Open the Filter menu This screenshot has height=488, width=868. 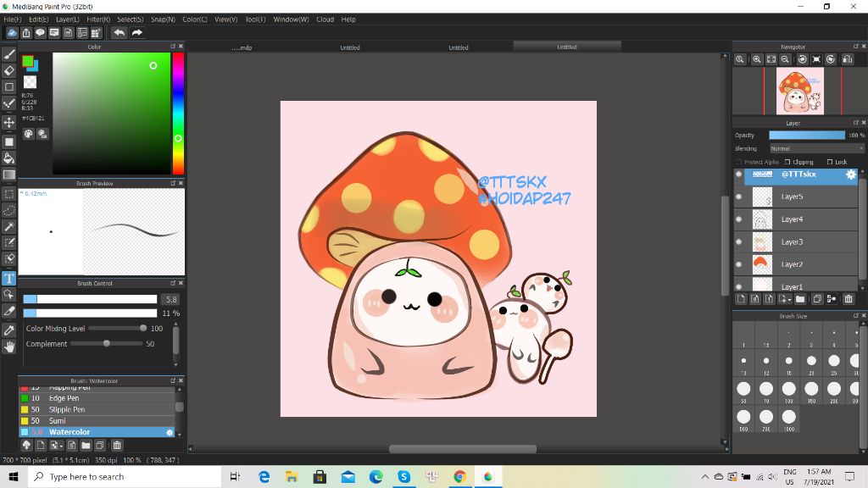[98, 19]
